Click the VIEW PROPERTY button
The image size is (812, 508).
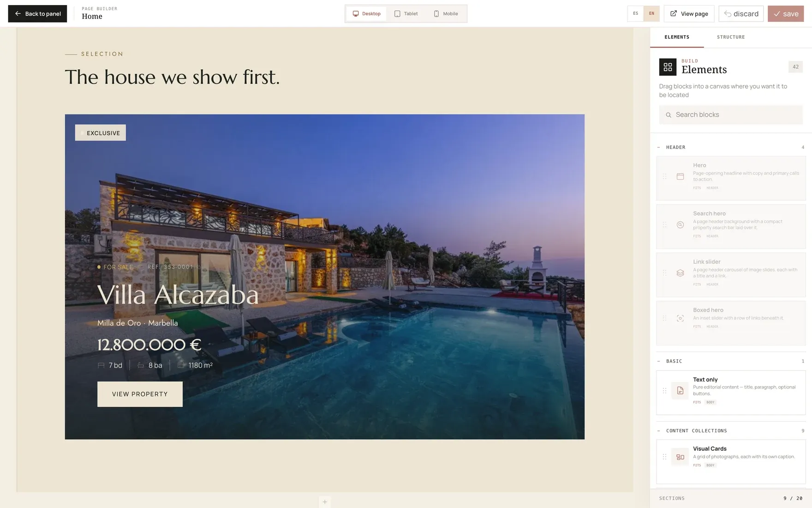pyautogui.click(x=140, y=394)
